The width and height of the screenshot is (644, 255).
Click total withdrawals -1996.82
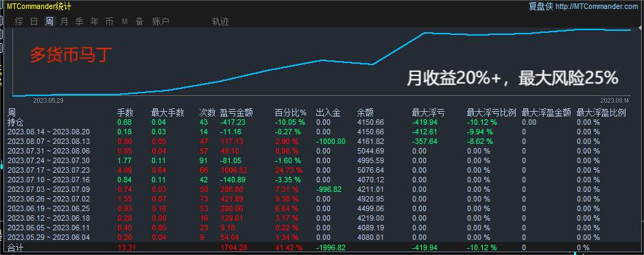[330, 247]
